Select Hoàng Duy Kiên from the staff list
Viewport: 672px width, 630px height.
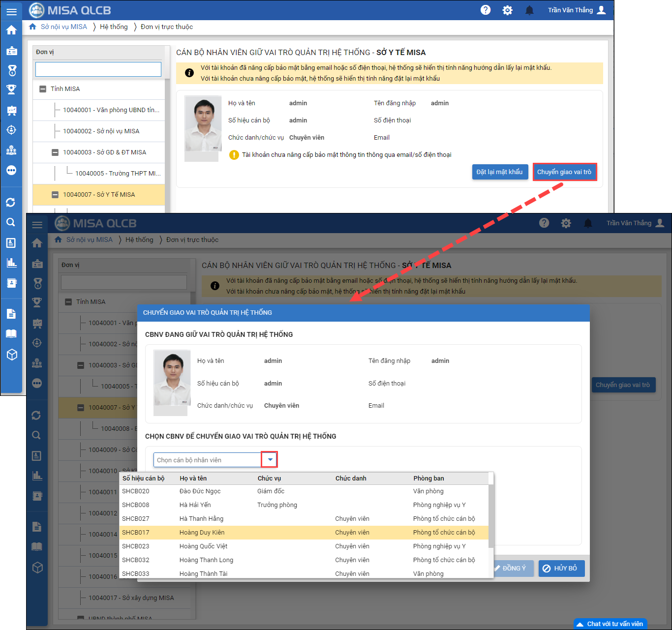point(202,533)
